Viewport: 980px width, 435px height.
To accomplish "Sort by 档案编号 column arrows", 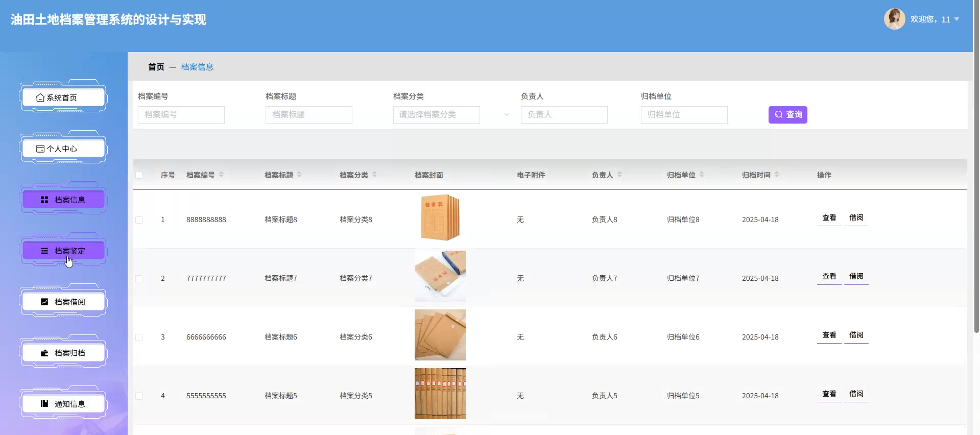I will point(221,175).
